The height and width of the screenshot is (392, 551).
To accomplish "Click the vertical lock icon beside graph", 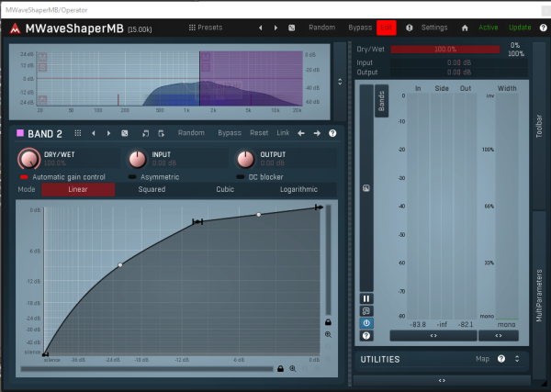I will click(x=328, y=322).
